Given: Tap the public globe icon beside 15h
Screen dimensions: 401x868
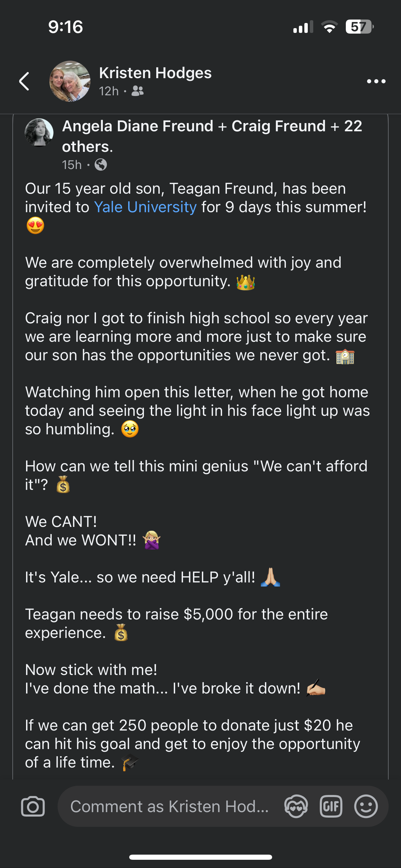Looking at the screenshot, I should pos(101,165).
